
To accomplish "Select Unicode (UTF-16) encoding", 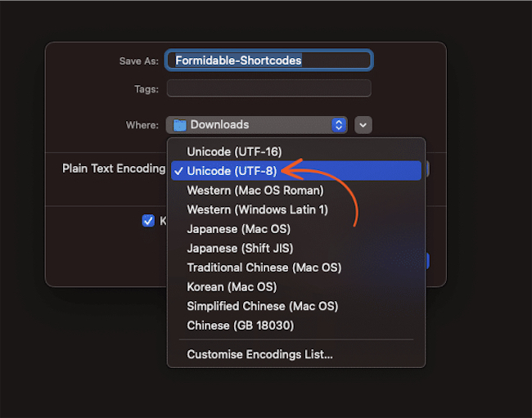I will 295,151.
